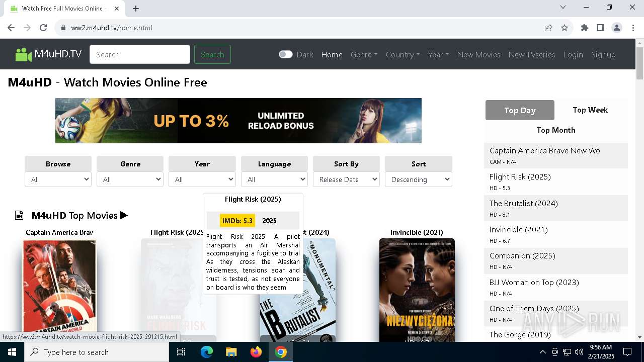
Task: Click the site lock icon in address bar
Action: [x=63, y=28]
